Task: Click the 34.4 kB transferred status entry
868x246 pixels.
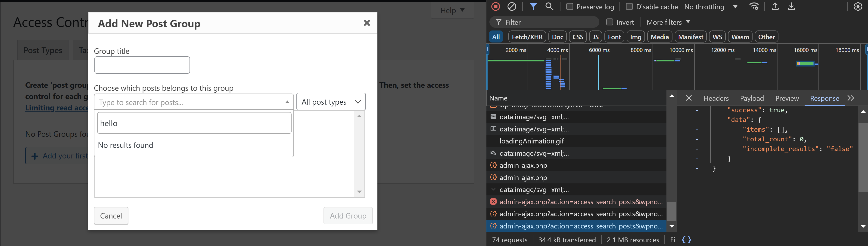Action: coord(567,240)
